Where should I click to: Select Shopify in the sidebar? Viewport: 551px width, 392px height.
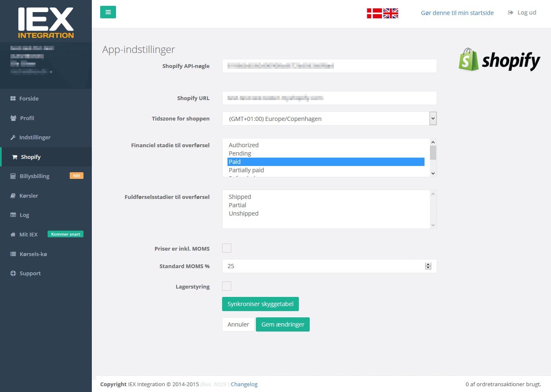pyautogui.click(x=46, y=157)
